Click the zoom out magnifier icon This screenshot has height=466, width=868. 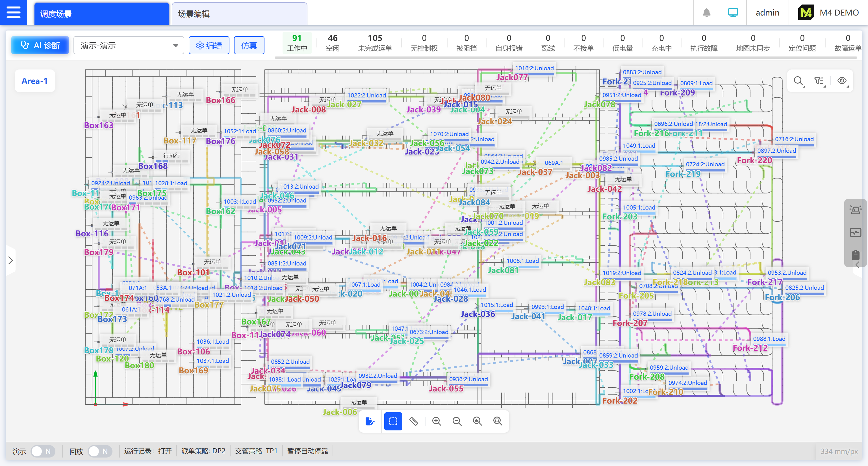(457, 421)
